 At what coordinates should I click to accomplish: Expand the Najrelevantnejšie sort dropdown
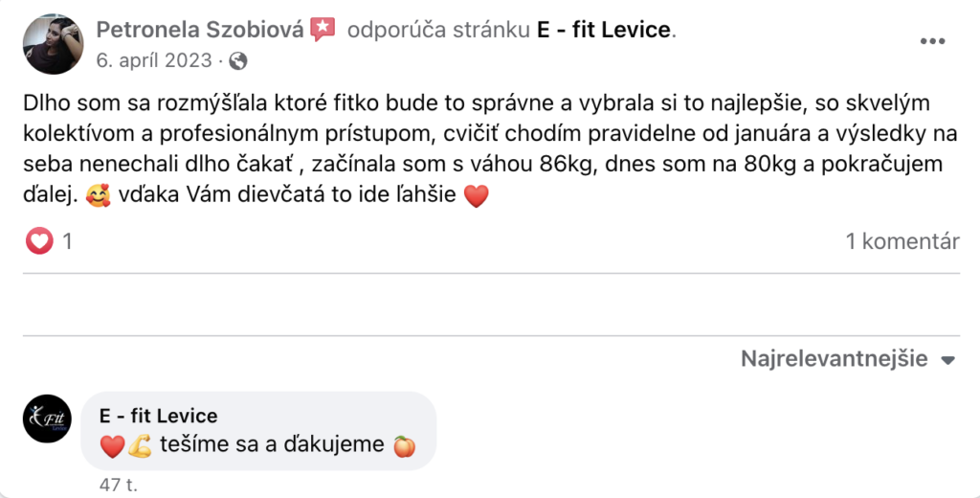coord(834,359)
